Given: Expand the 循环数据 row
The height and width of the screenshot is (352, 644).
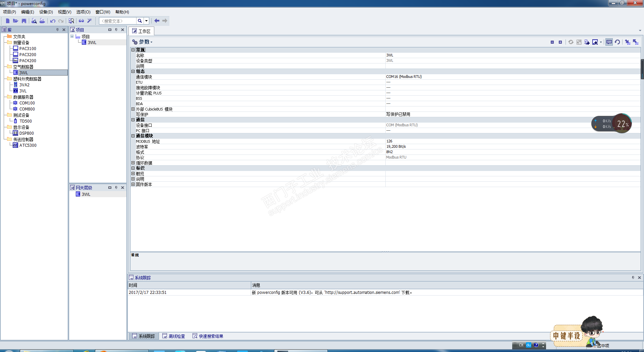Looking at the screenshot, I should pyautogui.click(x=133, y=163).
